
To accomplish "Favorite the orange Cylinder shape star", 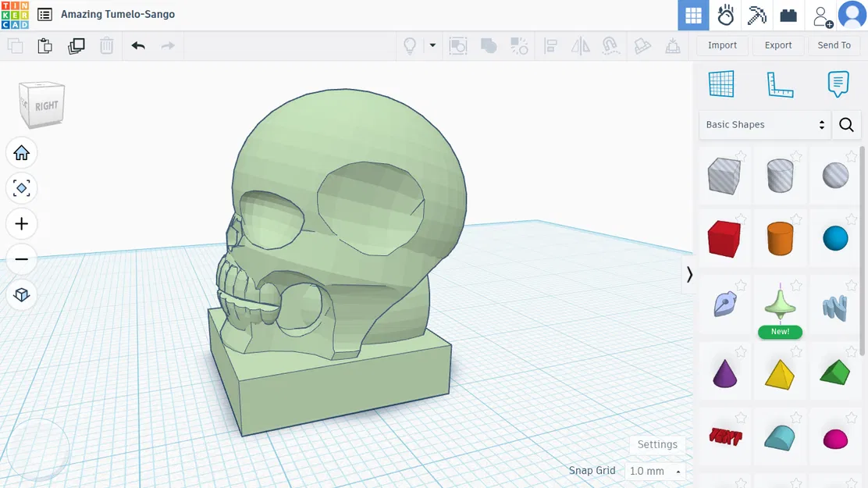I will (x=796, y=221).
